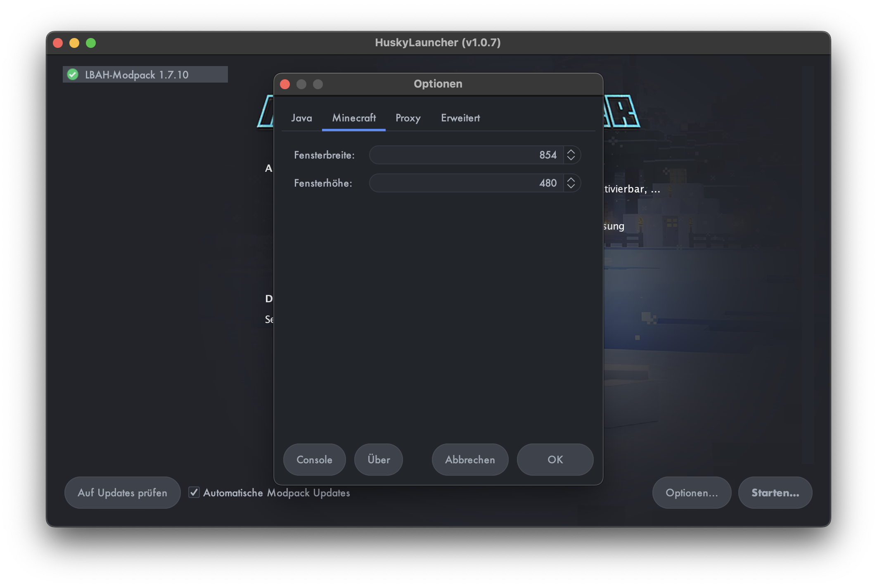The height and width of the screenshot is (588, 877).
Task: Minimize HuskyLauncher with the yellow button
Action: coord(74,43)
